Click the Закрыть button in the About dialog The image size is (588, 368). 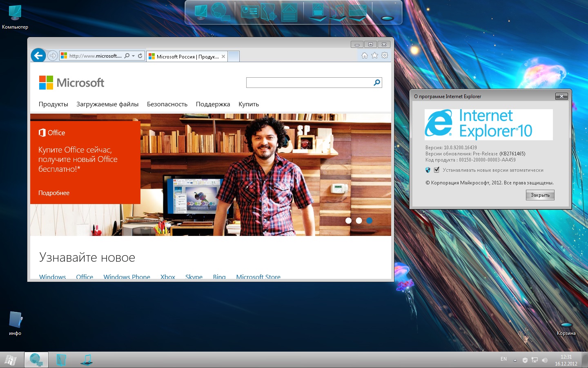[540, 195]
